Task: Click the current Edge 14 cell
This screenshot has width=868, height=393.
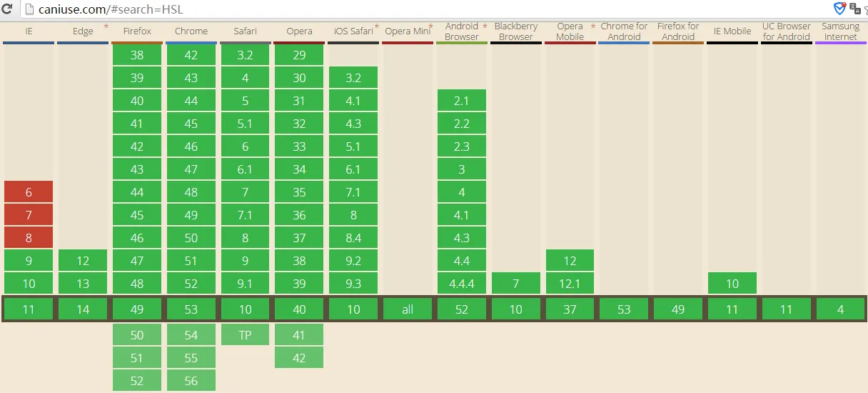Action: [83, 309]
